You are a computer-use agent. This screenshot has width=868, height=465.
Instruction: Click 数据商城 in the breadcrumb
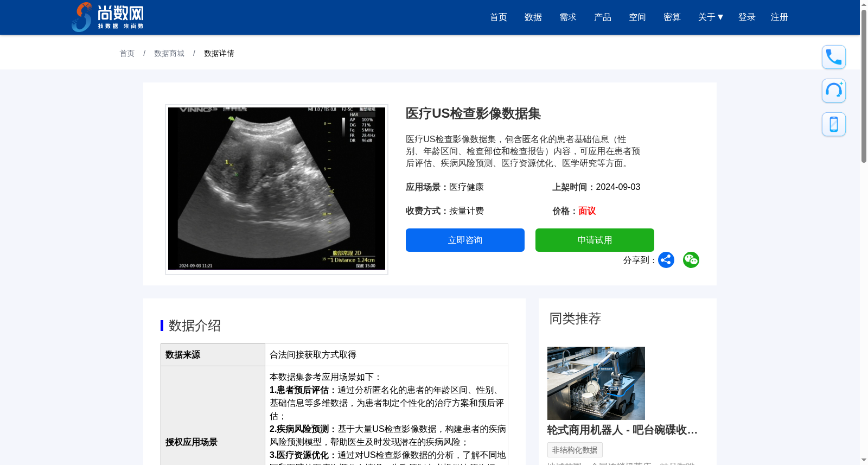(x=169, y=53)
